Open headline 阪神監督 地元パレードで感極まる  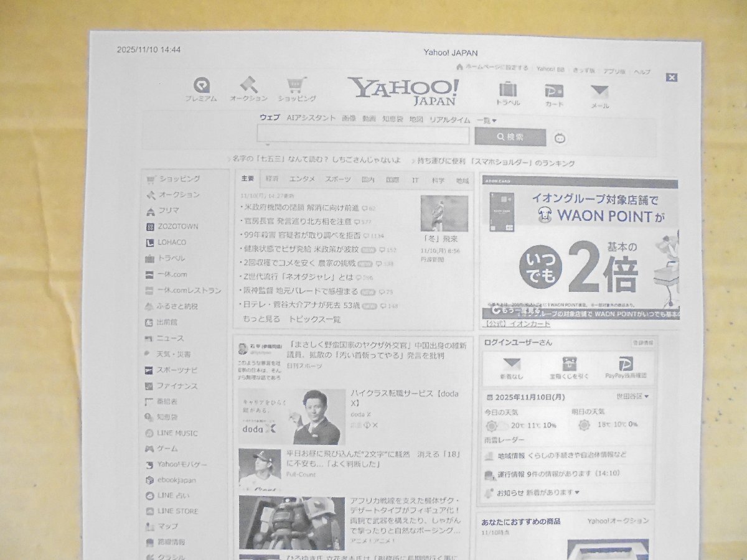click(299, 291)
